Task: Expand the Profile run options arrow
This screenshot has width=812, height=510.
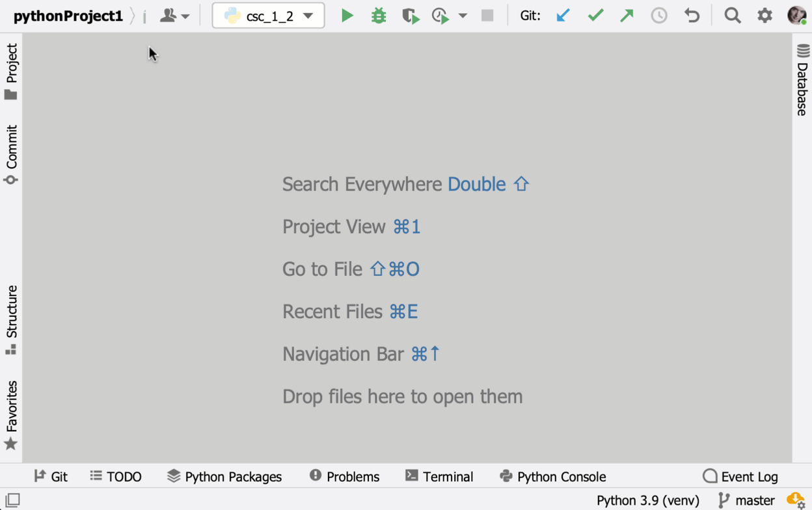Action: point(463,16)
